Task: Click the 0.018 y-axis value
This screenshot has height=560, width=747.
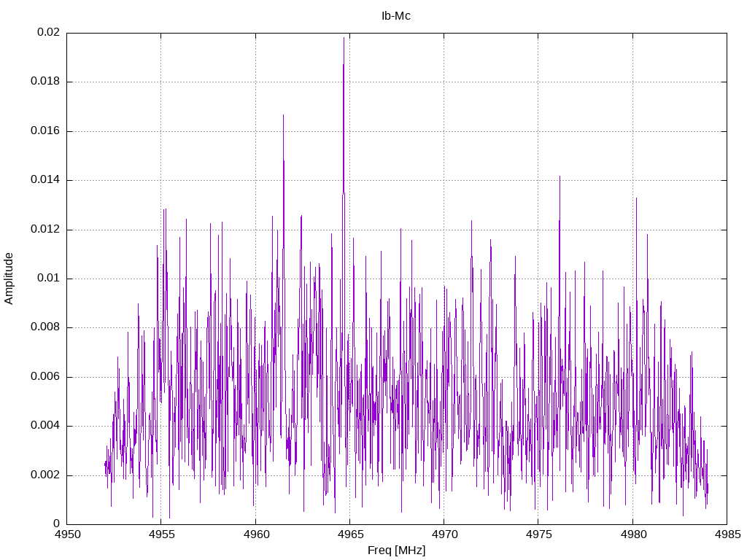Action: click(46, 82)
